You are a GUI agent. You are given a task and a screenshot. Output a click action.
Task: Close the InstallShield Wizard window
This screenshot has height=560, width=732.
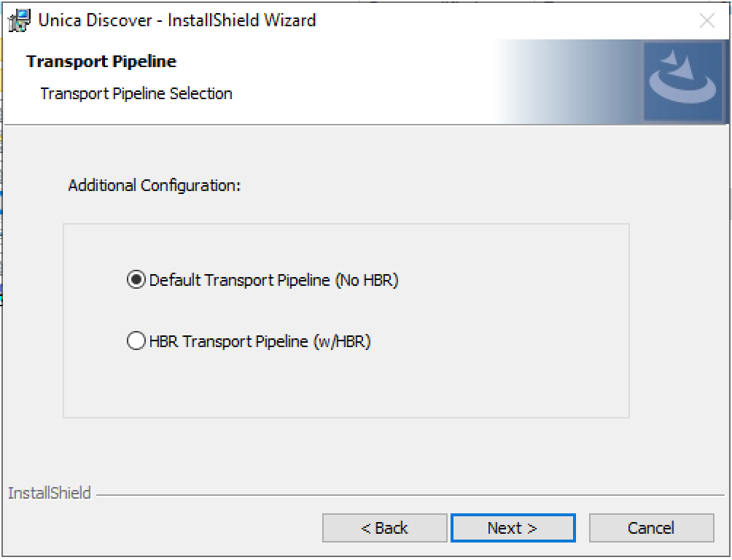click(x=706, y=20)
